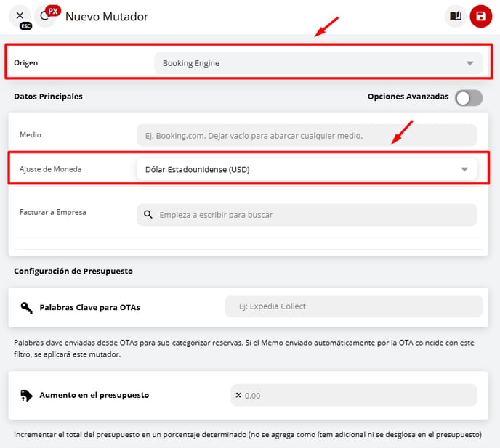The image size is (500, 448).
Task: Click the tag icon beside Aumento en el presupuesto
Action: point(27,395)
